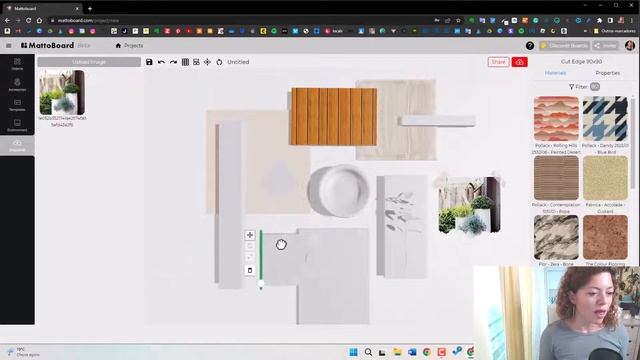Click the weather widget on the taskbar
Screen dimensions: 640x360
(x=24, y=352)
